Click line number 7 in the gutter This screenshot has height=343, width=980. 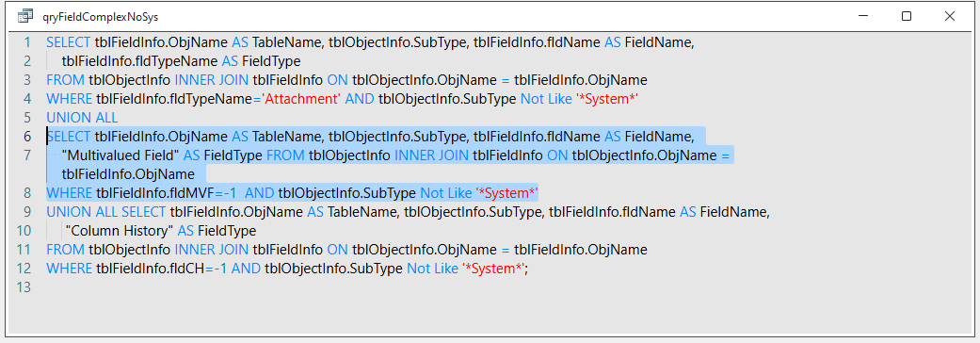[27, 155]
